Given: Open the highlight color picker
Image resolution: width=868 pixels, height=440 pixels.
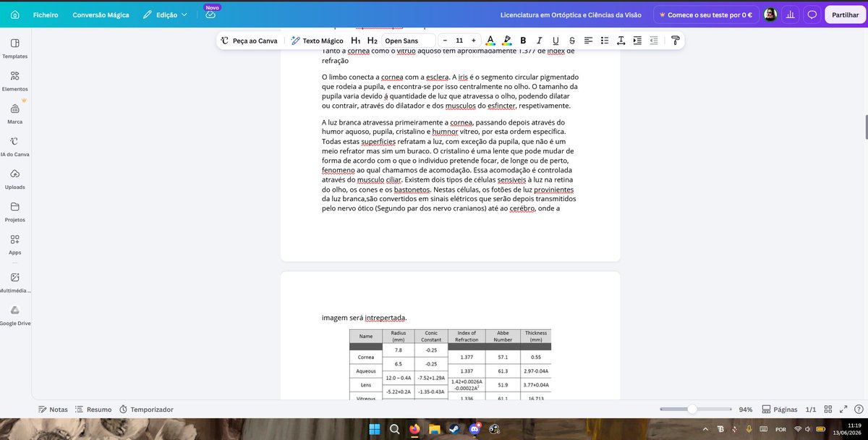Looking at the screenshot, I should (507, 41).
